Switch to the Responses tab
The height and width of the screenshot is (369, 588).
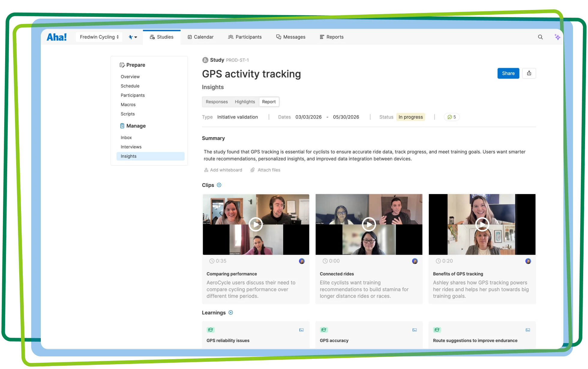[217, 102]
